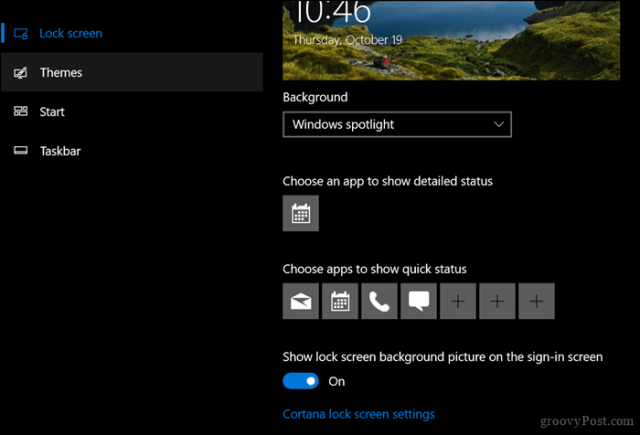
Task: Click the Calendar quick status tile
Action: [x=340, y=301]
